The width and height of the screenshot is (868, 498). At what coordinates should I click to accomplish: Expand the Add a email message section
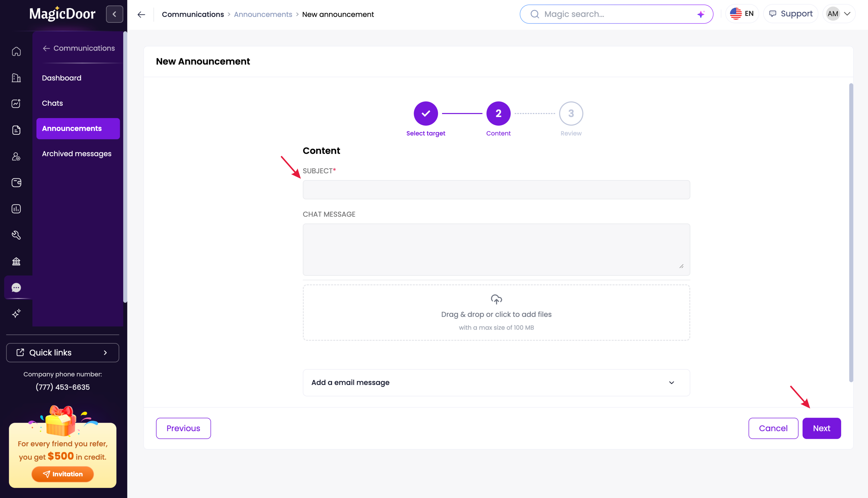(496, 382)
